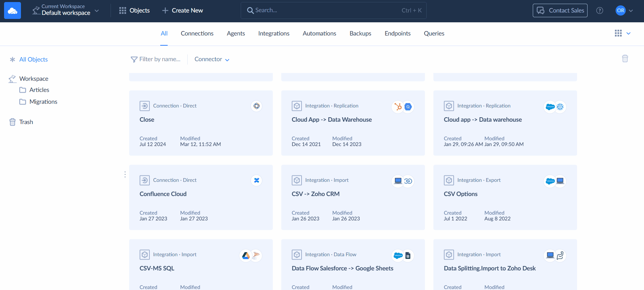Viewport: 644px width, 290px height.
Task: Open Data Splitting.Import to Zoho Desk
Action: click(490, 268)
